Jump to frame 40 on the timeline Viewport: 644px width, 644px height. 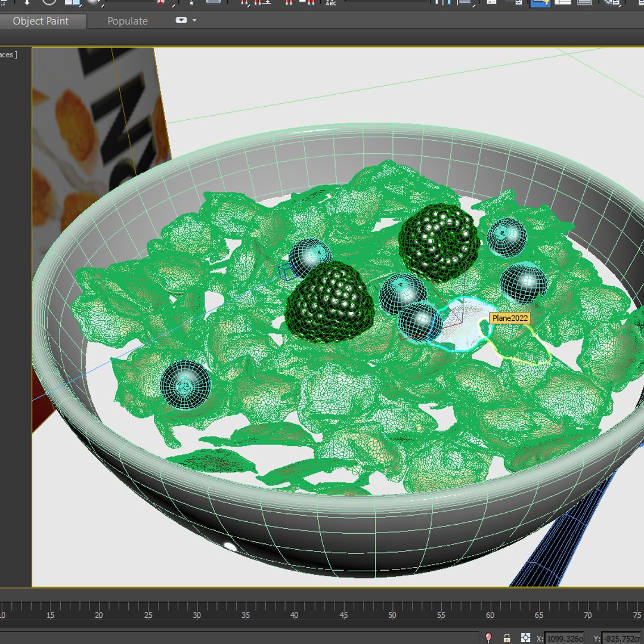pos(294,615)
